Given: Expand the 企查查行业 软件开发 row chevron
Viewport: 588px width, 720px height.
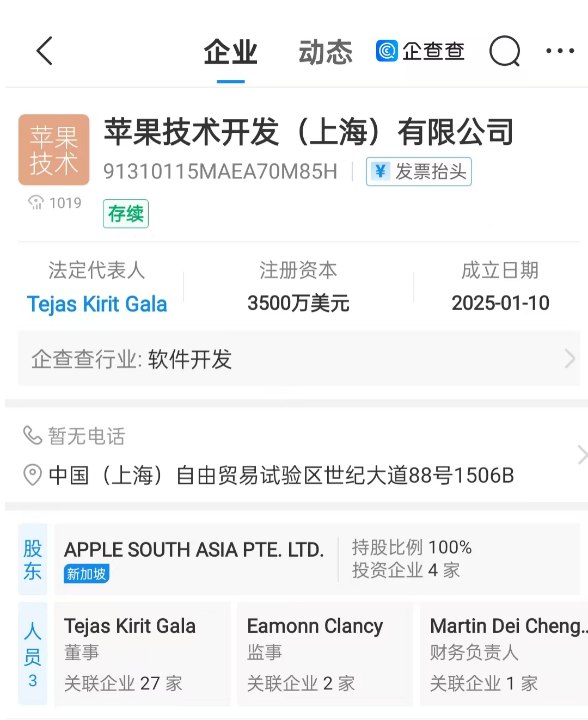Looking at the screenshot, I should tap(569, 359).
